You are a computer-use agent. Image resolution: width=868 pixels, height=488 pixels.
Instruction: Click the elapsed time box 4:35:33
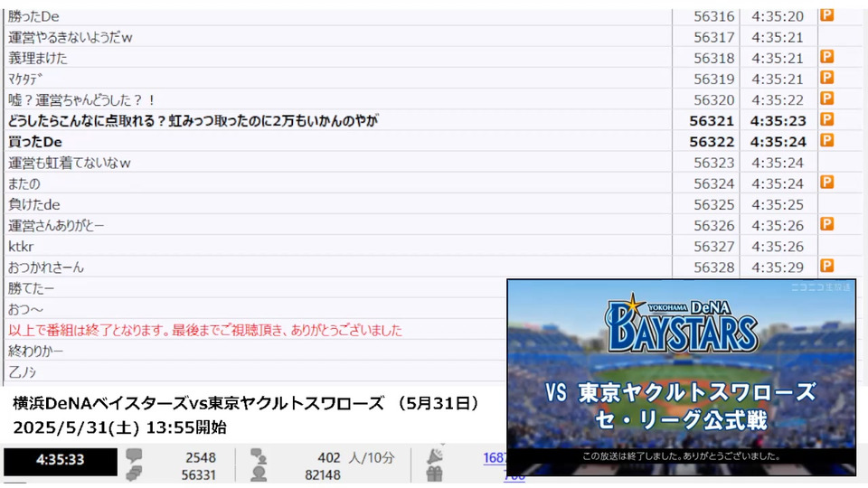61,460
